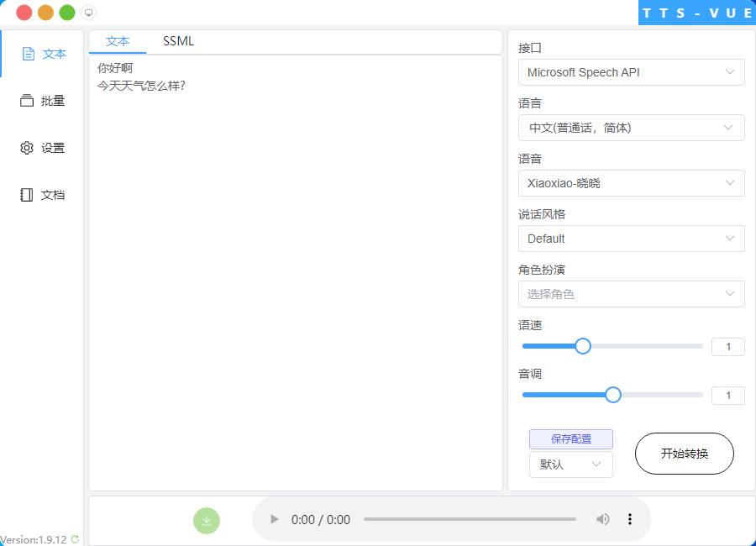The image size is (756, 546).
Task: Click the 0:00 / 0:00 time display
Action: point(321,519)
